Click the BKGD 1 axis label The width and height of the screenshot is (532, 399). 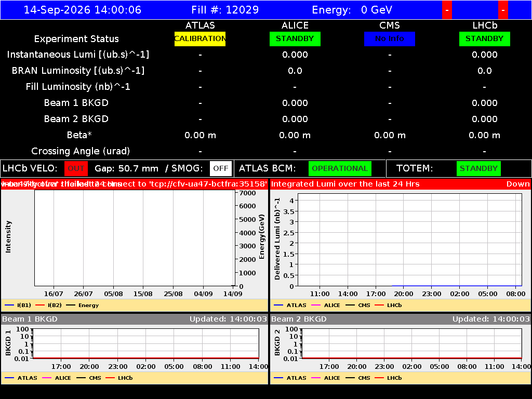[8, 343]
